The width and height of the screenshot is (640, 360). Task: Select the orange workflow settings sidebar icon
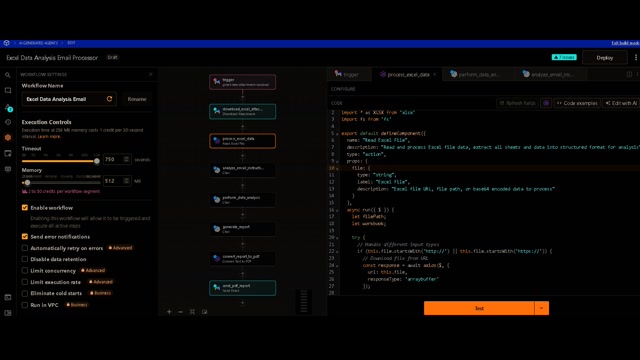(8, 138)
